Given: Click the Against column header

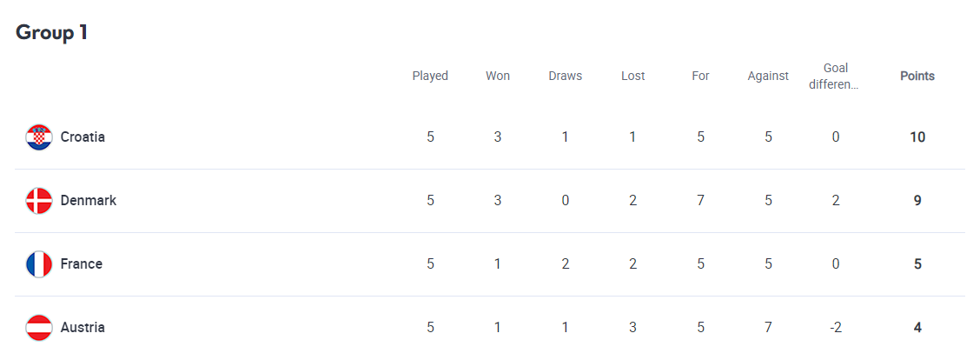Looking at the screenshot, I should pos(768,77).
